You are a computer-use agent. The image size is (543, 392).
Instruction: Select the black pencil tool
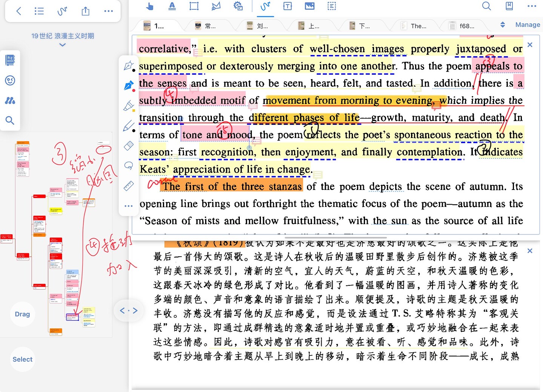tap(129, 126)
